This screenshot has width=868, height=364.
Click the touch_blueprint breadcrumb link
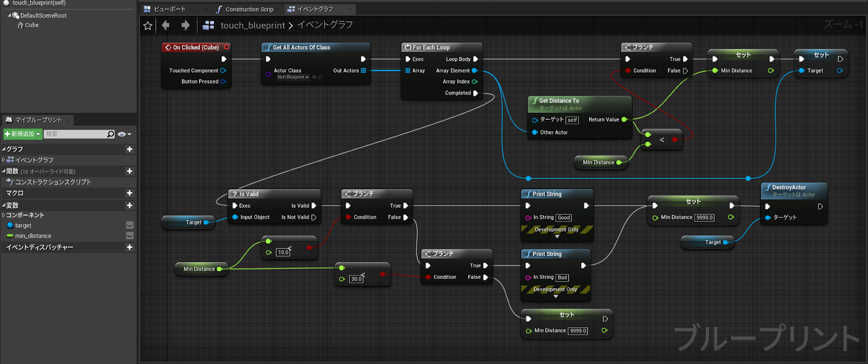tap(252, 25)
